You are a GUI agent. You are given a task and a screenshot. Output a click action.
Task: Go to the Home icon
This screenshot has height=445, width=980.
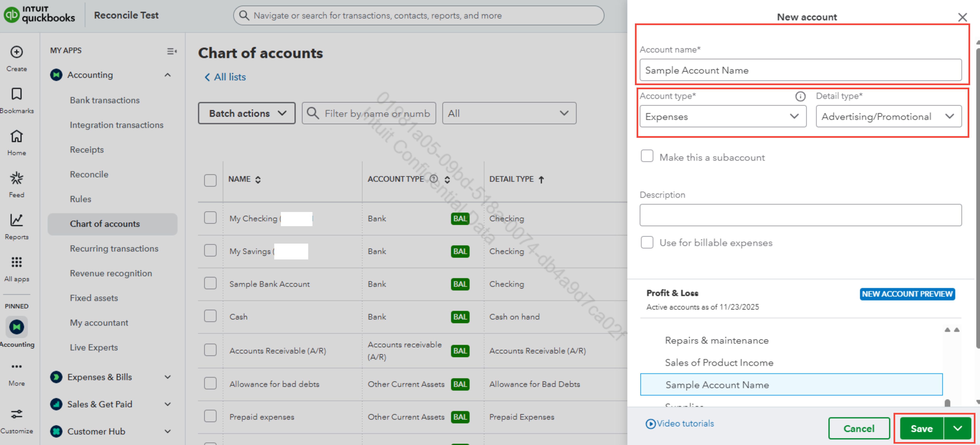[16, 136]
